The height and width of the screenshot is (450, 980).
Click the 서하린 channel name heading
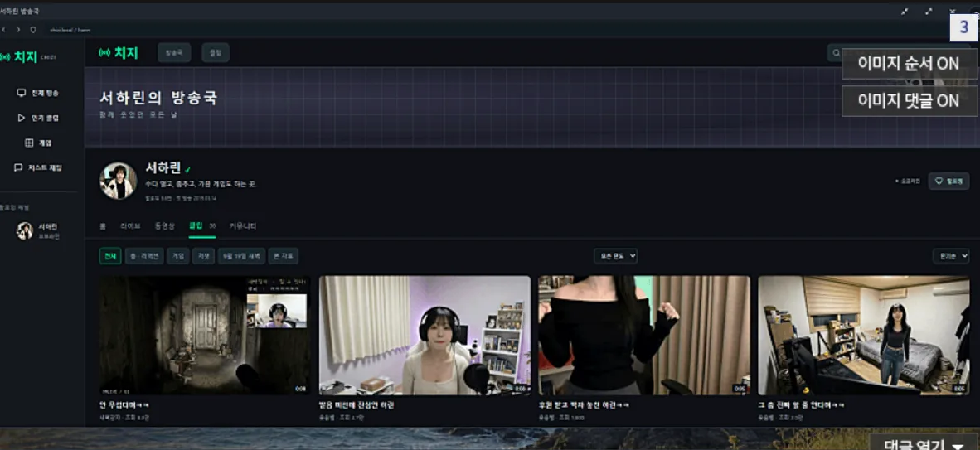click(x=163, y=167)
